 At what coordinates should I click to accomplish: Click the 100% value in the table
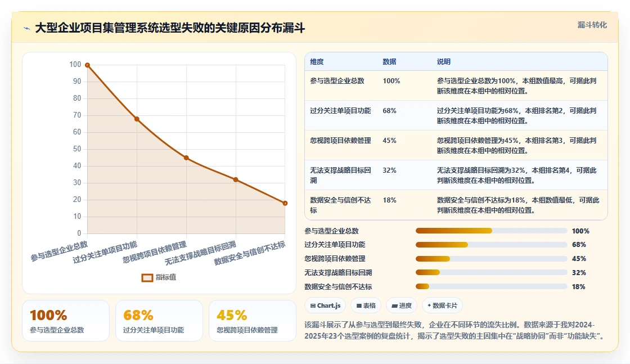pyautogui.click(x=391, y=81)
